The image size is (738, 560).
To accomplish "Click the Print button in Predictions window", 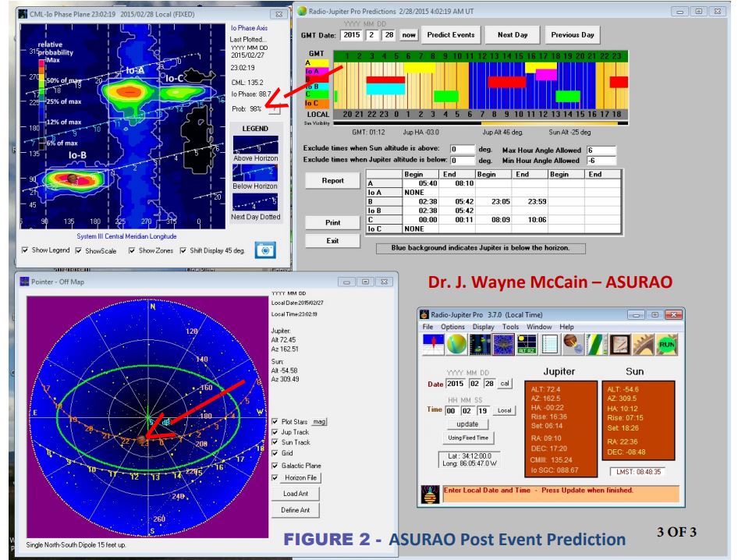I will [x=333, y=222].
